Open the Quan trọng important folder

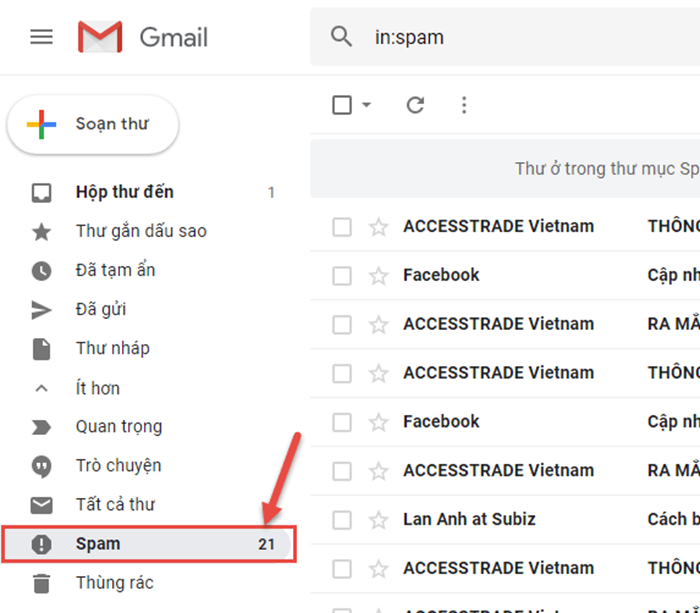pos(145,427)
